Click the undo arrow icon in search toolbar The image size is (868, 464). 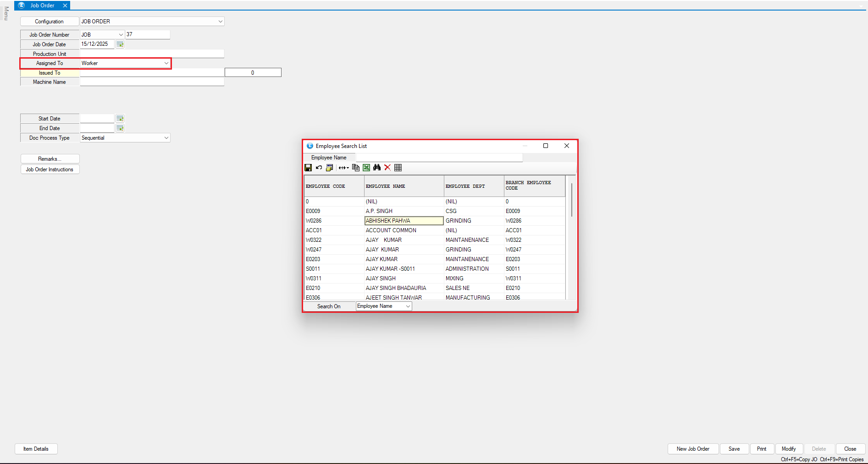pos(319,168)
